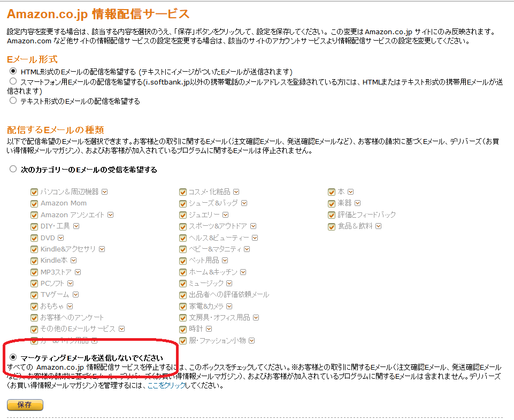Toggle TVゲーム checkbox
The width and height of the screenshot is (514, 420).
point(34,295)
